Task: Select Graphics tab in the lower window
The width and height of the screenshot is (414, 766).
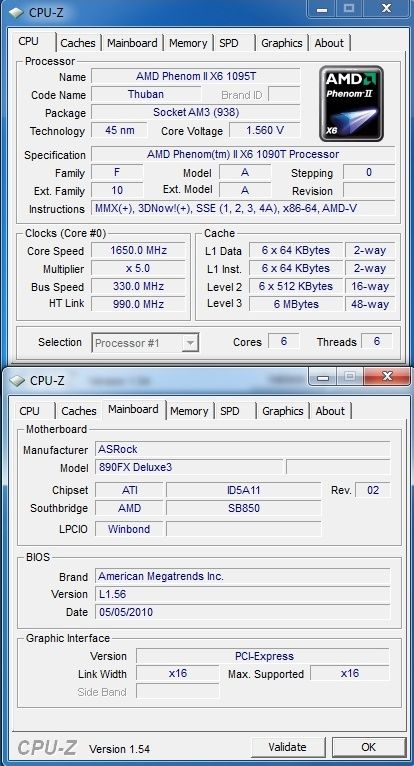Action: point(283,411)
